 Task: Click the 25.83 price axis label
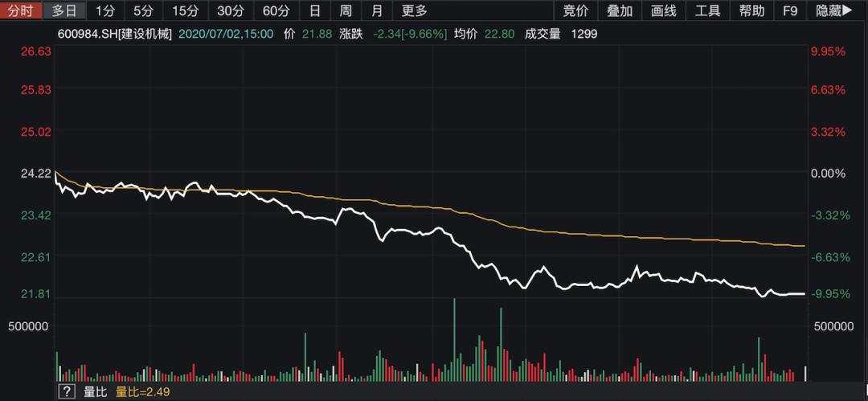(x=36, y=90)
